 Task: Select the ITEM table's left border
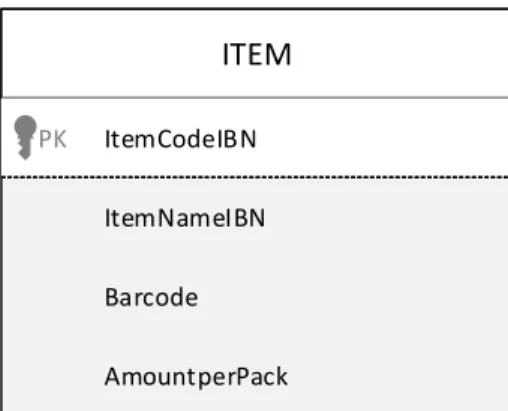pyautogui.click(x=1, y=210)
